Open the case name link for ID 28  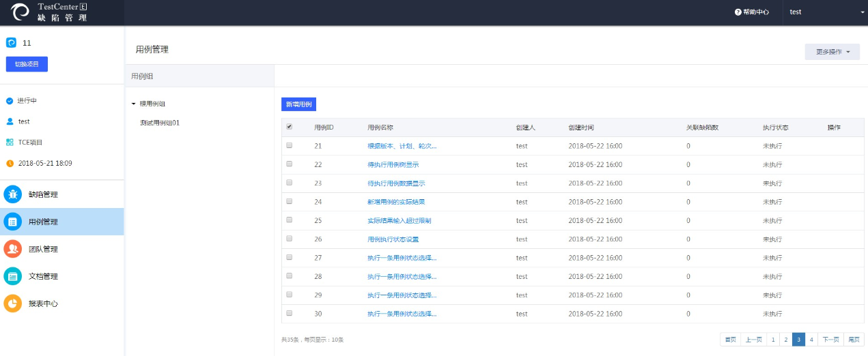(402, 276)
